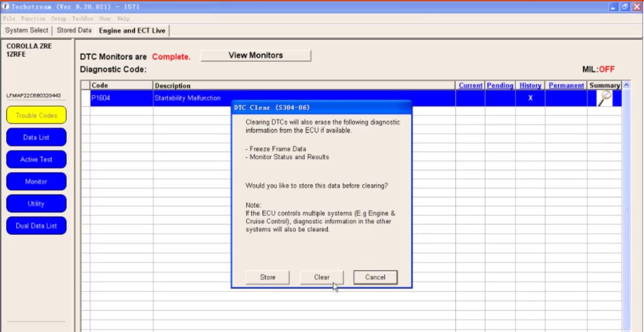Click the VIN LFMAP22C6B0320443 text
Viewport: 644px width, 332px height.
point(33,96)
